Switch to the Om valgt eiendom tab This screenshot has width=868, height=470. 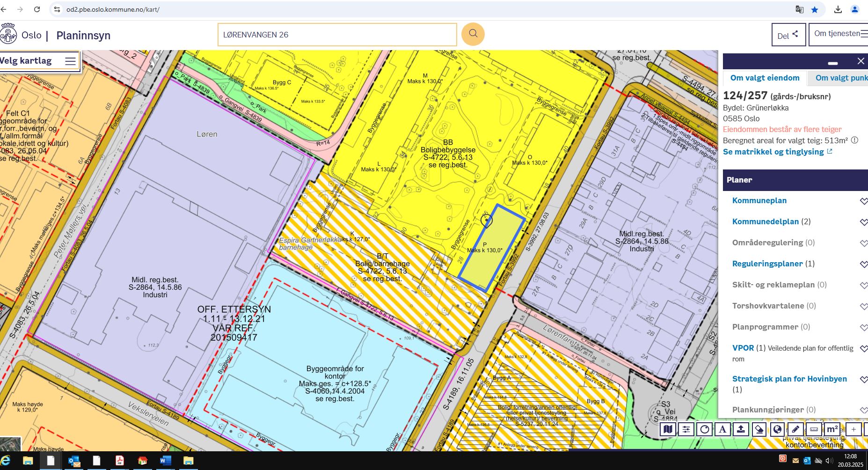click(765, 78)
